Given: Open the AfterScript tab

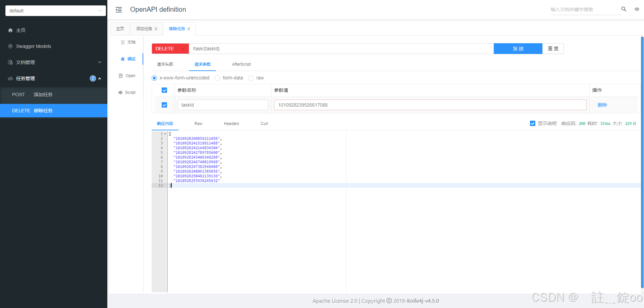Looking at the screenshot, I should 241,64.
